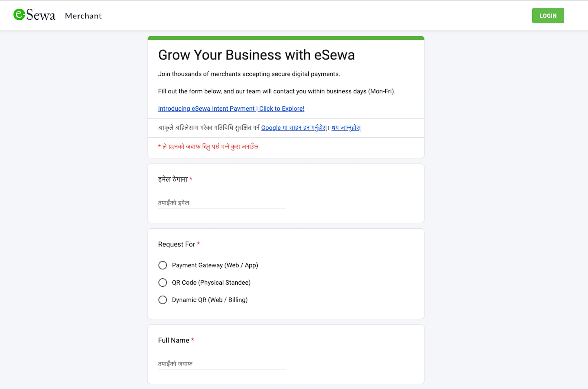
Task: Click the 'Join thousands of merchants' description
Action: (x=249, y=74)
